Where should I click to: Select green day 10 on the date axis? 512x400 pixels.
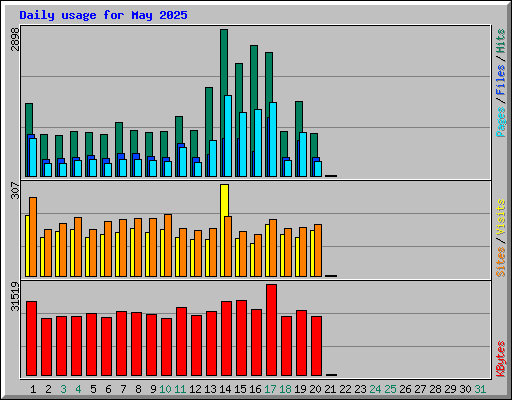tap(165, 389)
